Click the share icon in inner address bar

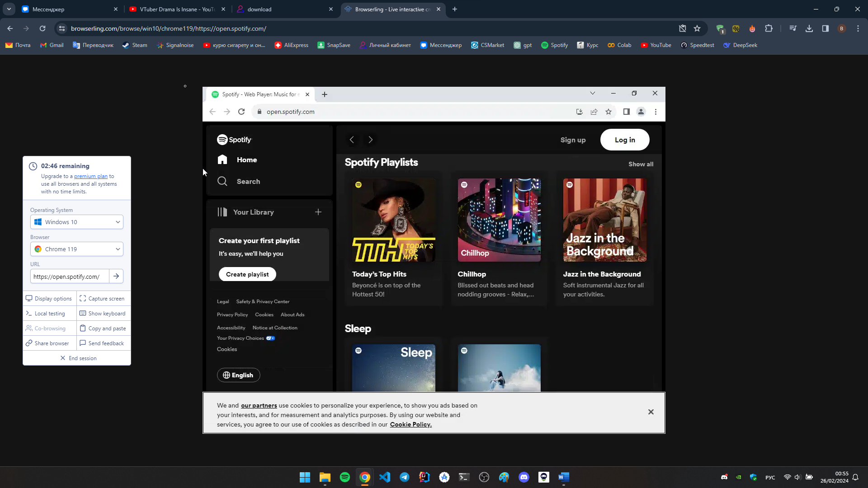coord(594,112)
